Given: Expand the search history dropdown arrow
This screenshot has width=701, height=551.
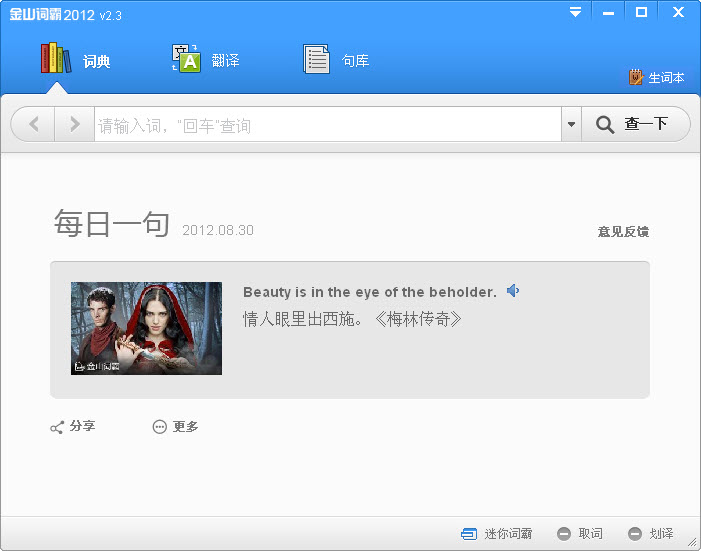Looking at the screenshot, I should click(x=571, y=124).
